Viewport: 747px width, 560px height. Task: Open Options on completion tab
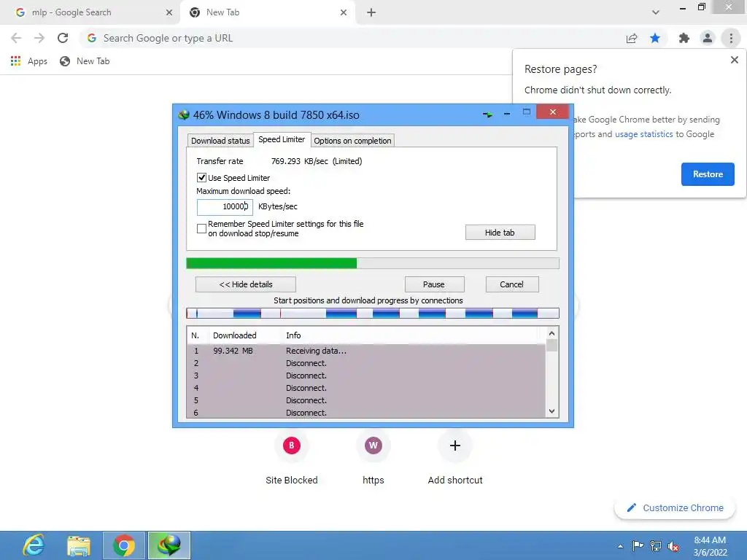pos(352,141)
